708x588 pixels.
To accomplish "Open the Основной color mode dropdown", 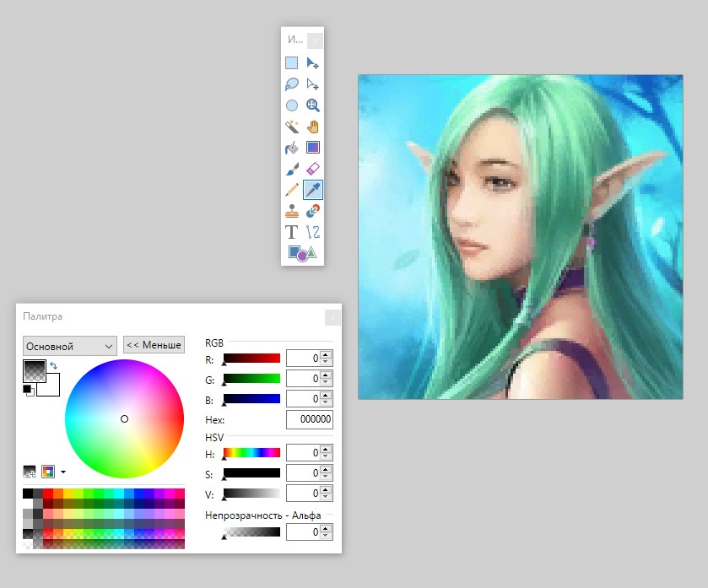I will point(70,346).
